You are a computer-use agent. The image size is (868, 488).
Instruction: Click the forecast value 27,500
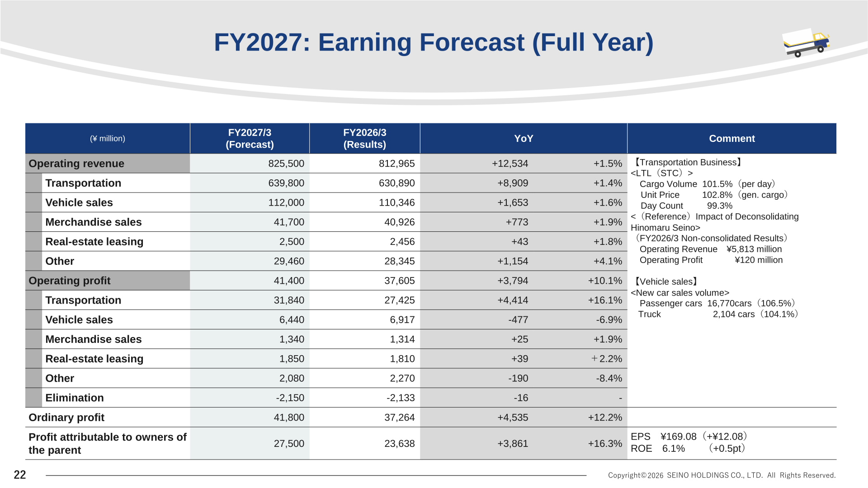coord(289,444)
